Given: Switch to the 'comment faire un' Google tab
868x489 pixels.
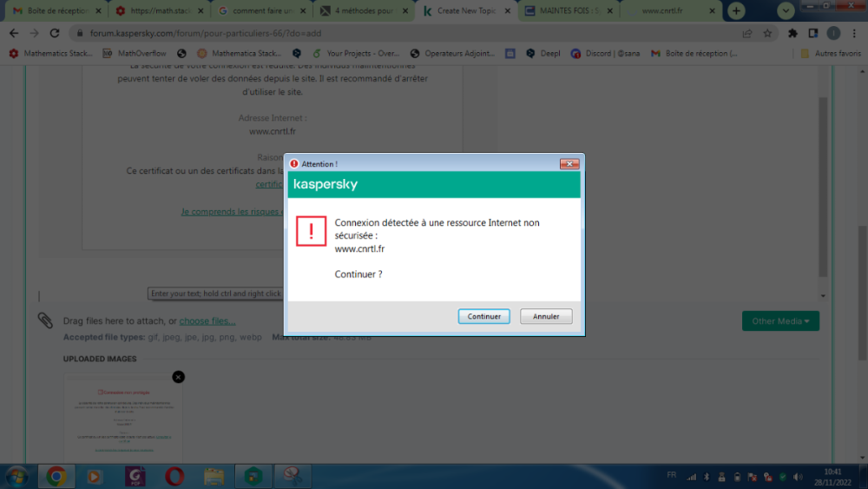Looking at the screenshot, I should pos(262,10).
